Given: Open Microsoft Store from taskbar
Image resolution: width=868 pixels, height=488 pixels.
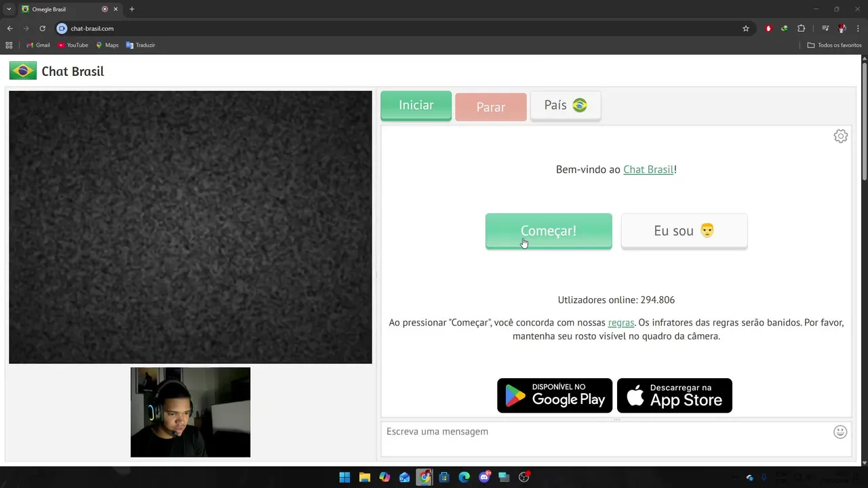Looking at the screenshot, I should click(444, 477).
